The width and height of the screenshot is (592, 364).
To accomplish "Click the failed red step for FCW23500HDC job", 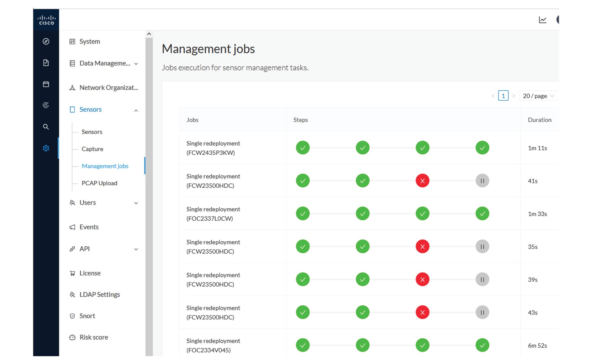I will [422, 180].
